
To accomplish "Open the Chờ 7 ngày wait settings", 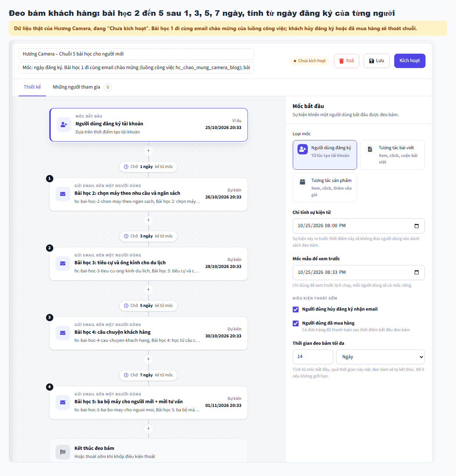I will tap(149, 375).
